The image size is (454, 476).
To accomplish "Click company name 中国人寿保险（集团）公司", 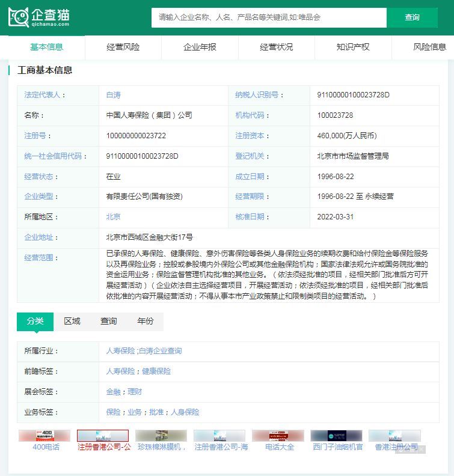I will [149, 115].
